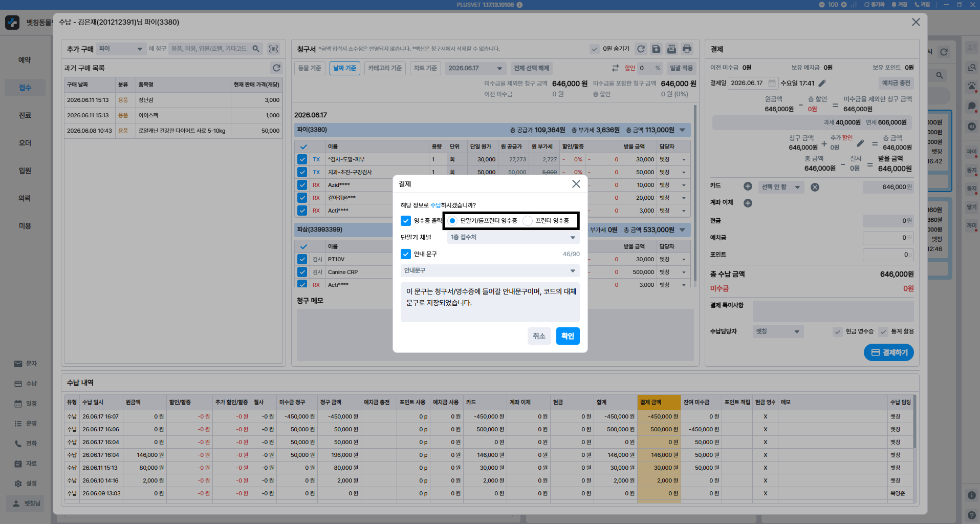The height and width of the screenshot is (524, 980).
Task: Switch to 동물 기준 tab
Action: (x=310, y=68)
